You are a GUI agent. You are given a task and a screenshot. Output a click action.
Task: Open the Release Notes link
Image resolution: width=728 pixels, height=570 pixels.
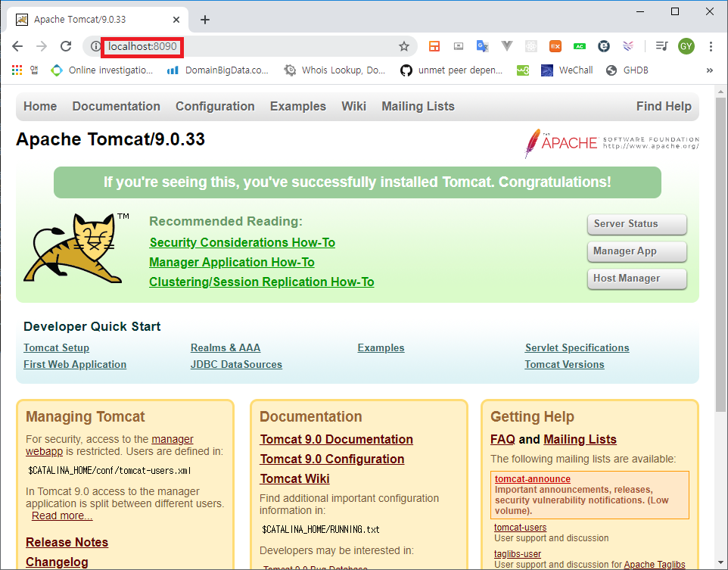coord(67,542)
